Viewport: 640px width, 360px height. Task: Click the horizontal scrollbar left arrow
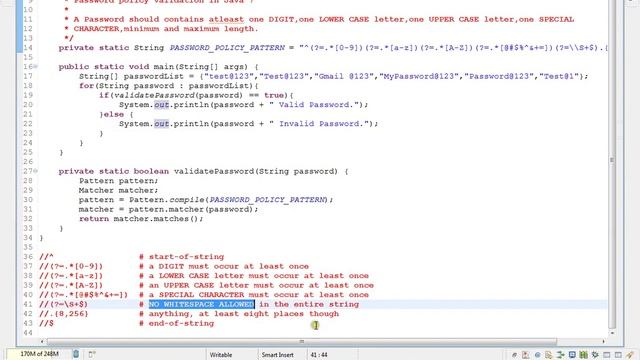pos(42,341)
